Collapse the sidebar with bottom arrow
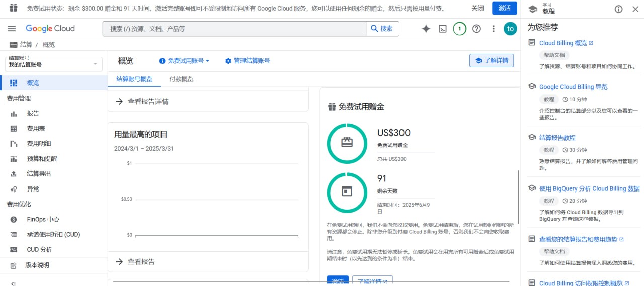 [13, 283]
